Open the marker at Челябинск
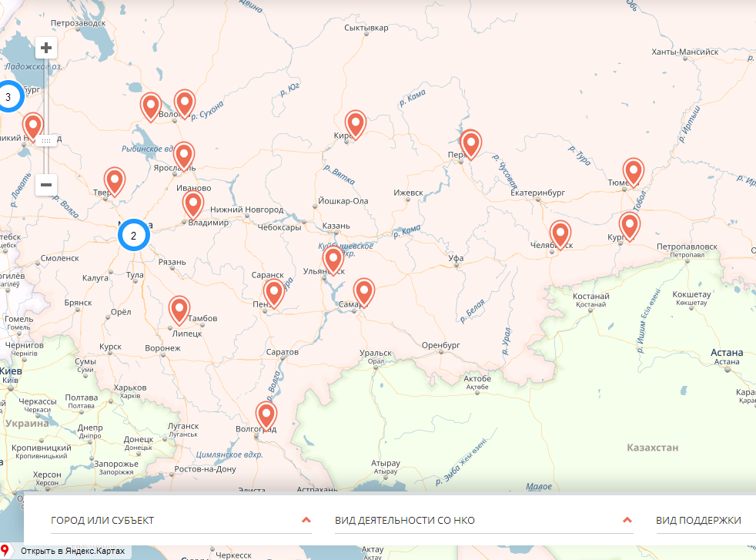The height and width of the screenshot is (560, 756). [560, 233]
